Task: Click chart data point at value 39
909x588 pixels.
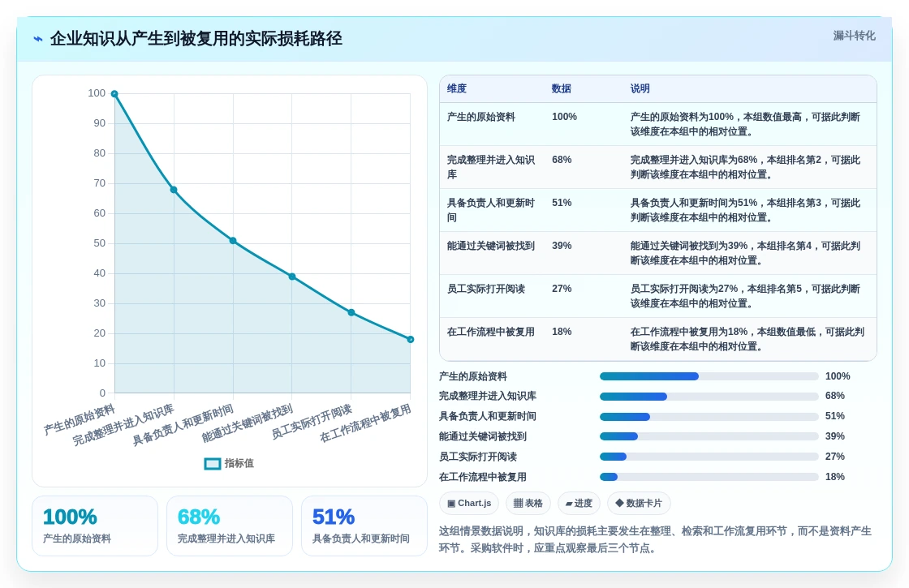Action: (x=292, y=277)
